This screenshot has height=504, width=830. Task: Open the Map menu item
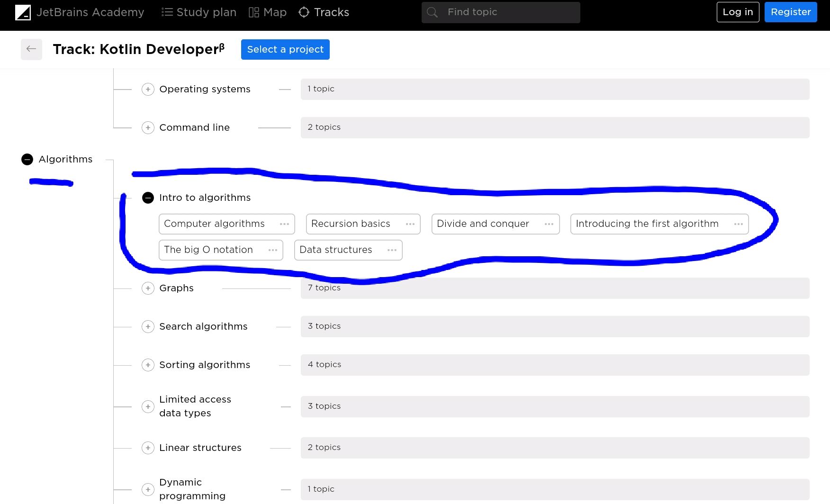(268, 12)
